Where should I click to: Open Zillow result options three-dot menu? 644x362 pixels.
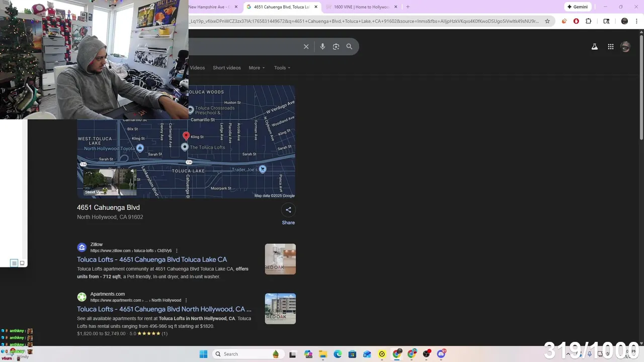[177, 250]
